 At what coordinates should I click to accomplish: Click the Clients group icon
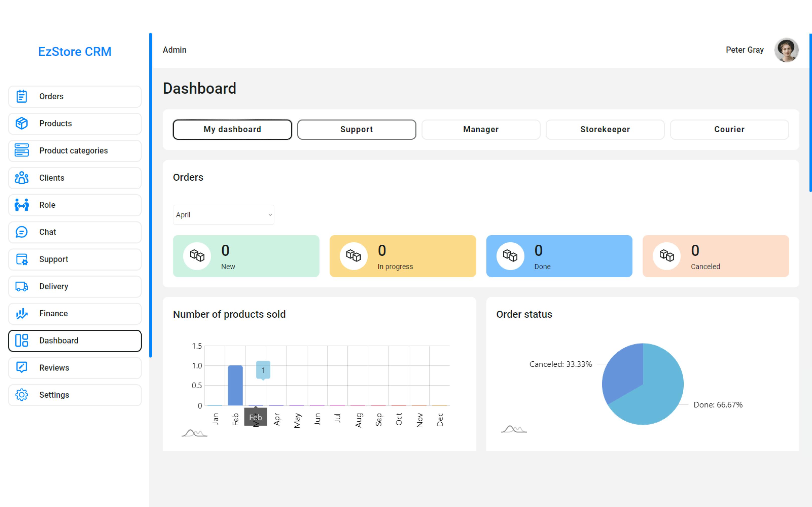pyautogui.click(x=22, y=178)
